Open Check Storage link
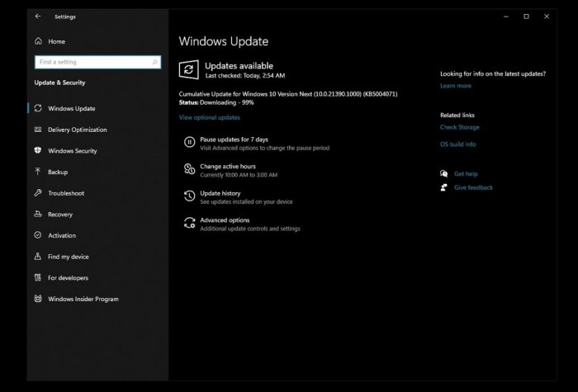This screenshot has width=578, height=392. [460, 127]
